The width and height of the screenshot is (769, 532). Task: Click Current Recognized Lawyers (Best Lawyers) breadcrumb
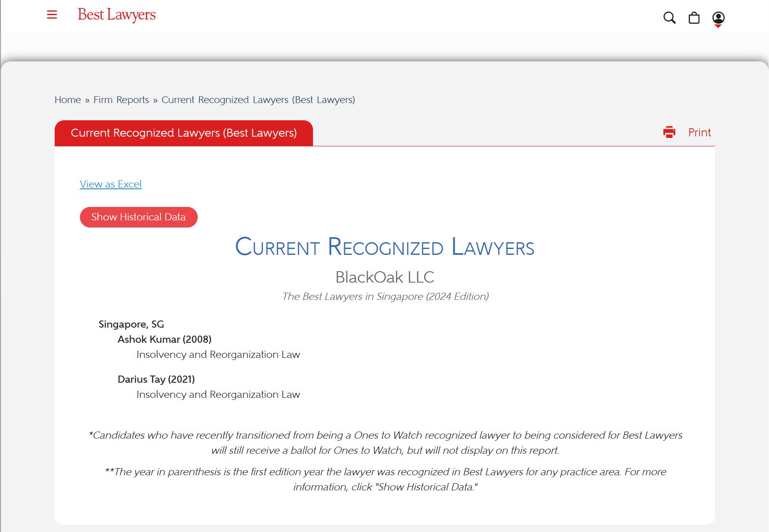click(x=258, y=100)
